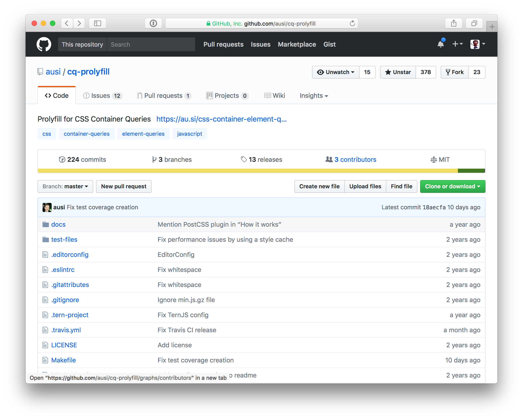Click the Safari forward arrow
The width and height of the screenshot is (523, 420).
79,23
